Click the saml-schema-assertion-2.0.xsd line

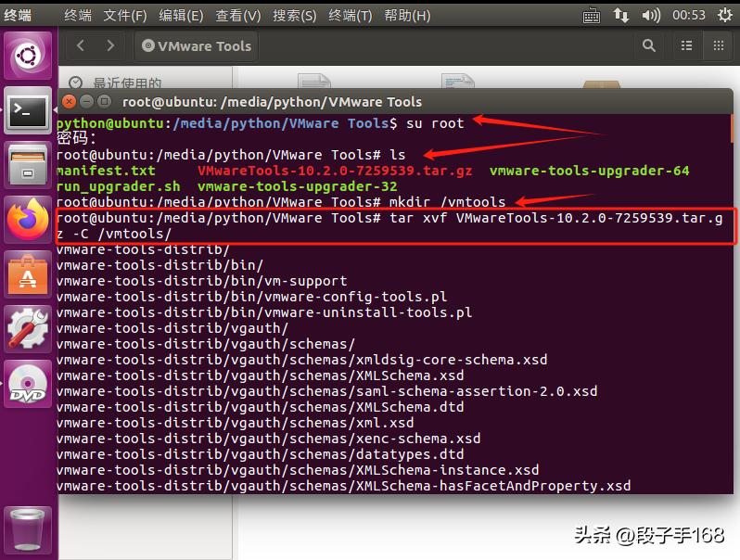point(327,391)
